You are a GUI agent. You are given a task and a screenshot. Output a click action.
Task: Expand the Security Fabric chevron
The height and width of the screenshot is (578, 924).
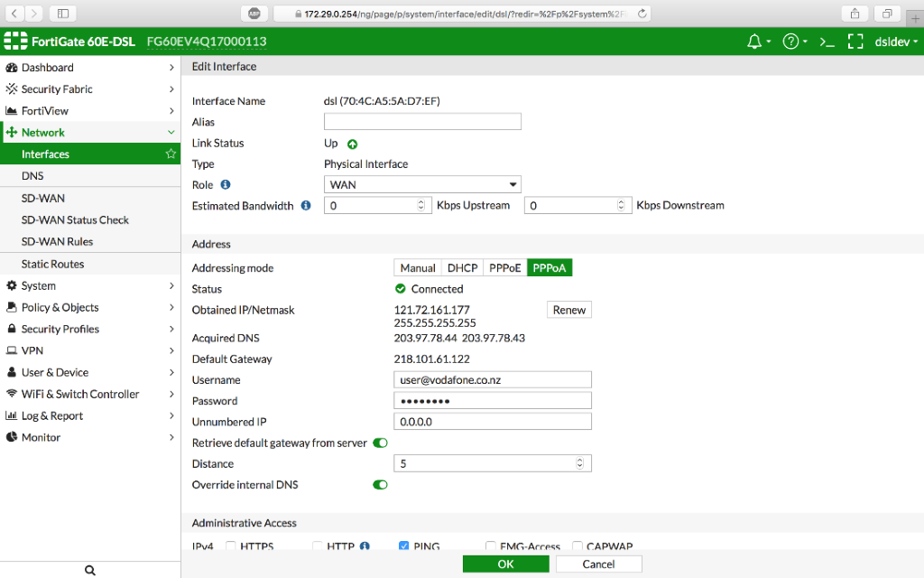click(x=171, y=89)
